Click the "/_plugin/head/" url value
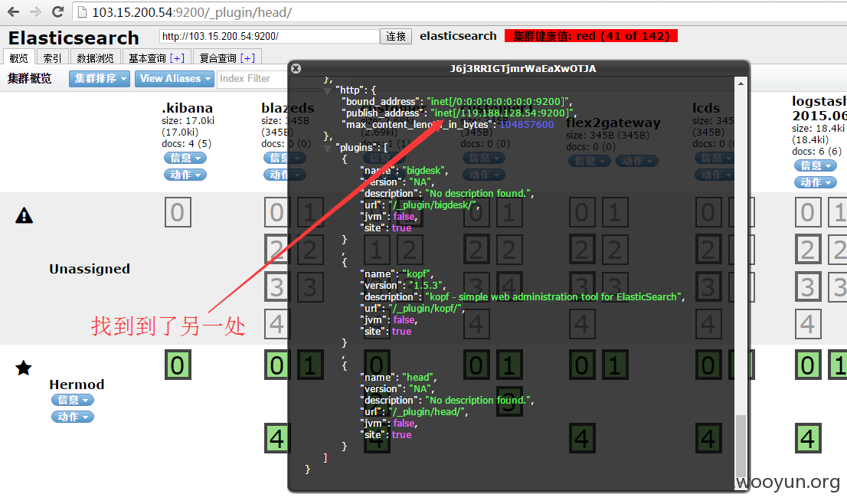 [428, 411]
